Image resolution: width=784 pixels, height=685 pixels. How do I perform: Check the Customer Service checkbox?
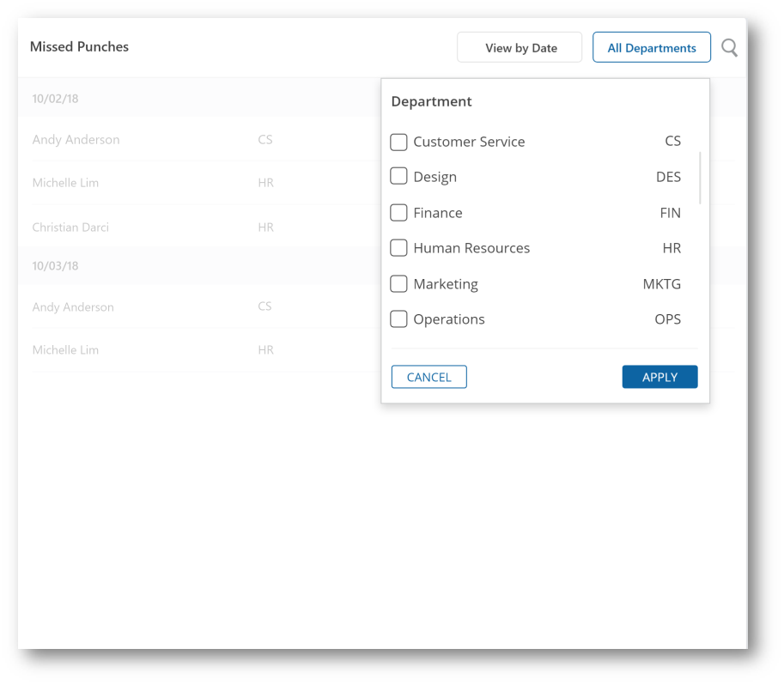[x=398, y=142]
